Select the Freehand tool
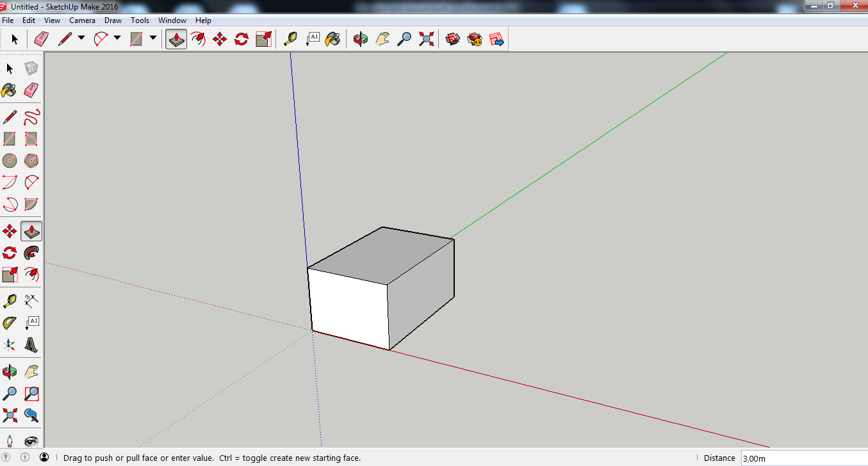868x466 pixels. [x=31, y=118]
